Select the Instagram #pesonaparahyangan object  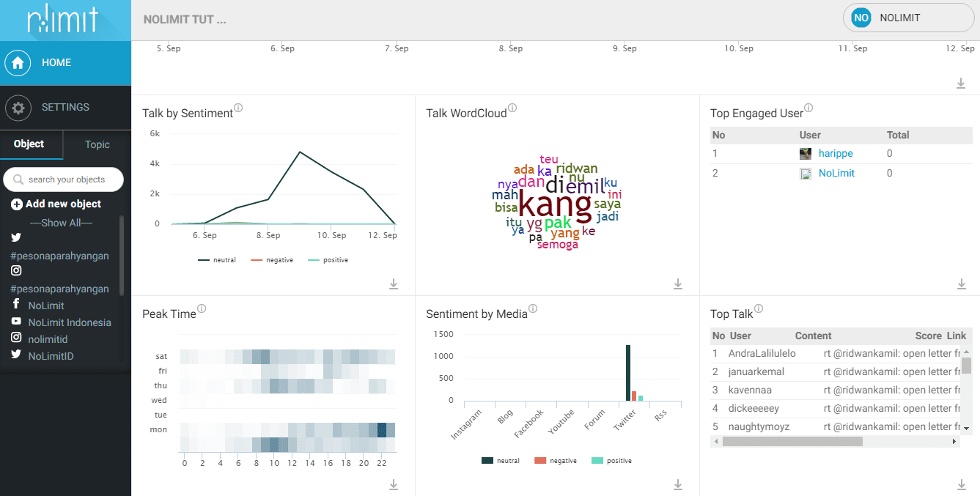click(x=59, y=289)
